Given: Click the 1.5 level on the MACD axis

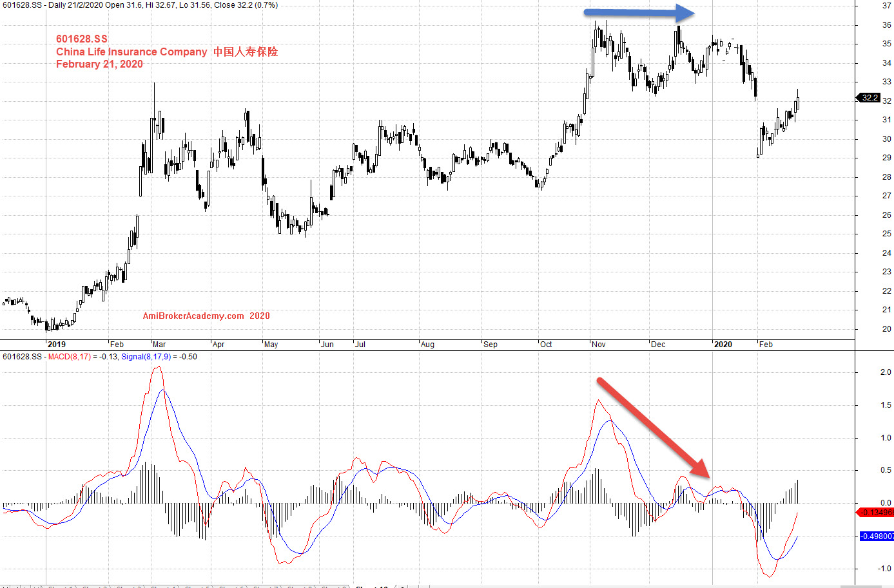Looking at the screenshot, I should (886, 405).
